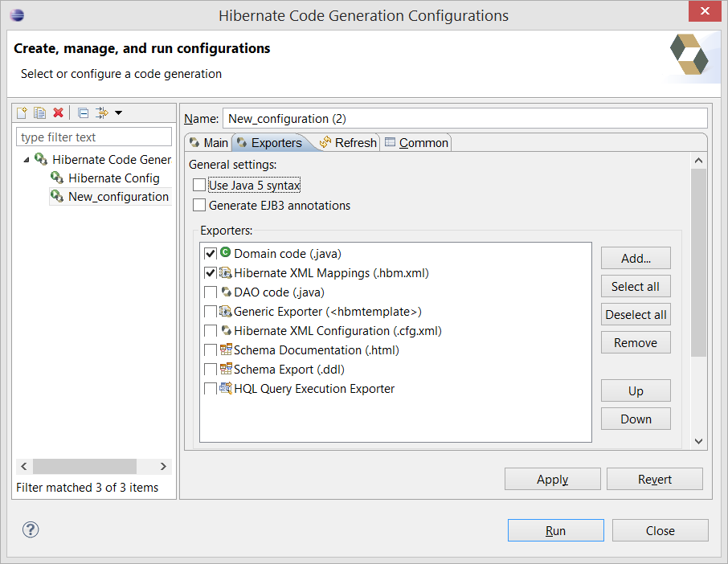
Task: Click the New launch configuration icon
Action: (22, 112)
